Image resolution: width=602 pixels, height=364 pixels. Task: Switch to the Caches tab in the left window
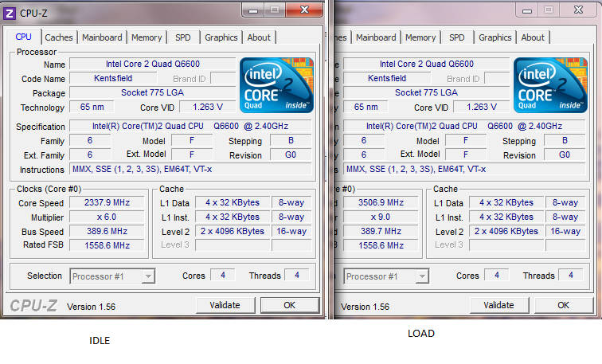tap(59, 37)
